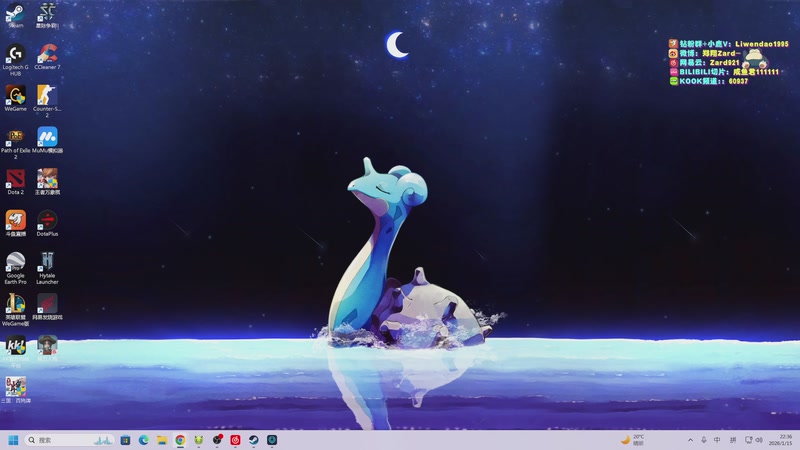Select the 三国:百将牌 desktop icon

click(x=15, y=390)
